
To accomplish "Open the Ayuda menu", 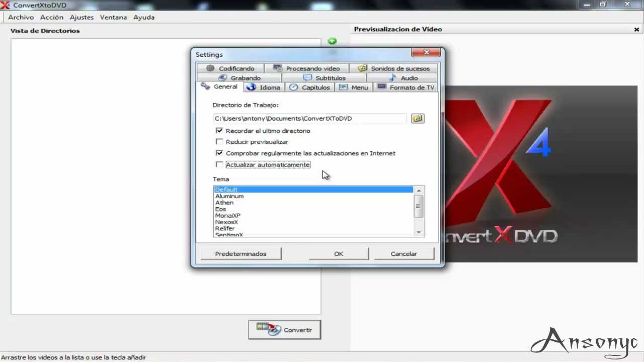I will tap(144, 17).
